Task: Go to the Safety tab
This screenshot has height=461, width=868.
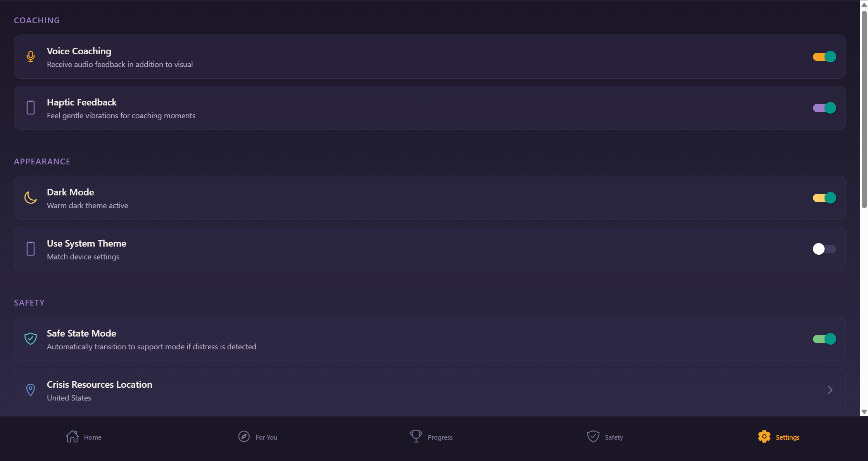Action: (605, 437)
